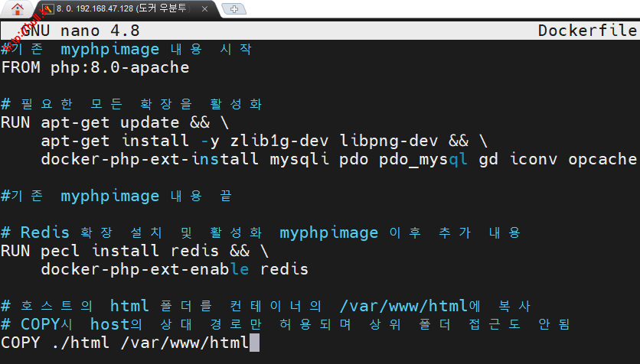
Task: Click the text cursor after /var/www/html
Action: [x=255, y=343]
